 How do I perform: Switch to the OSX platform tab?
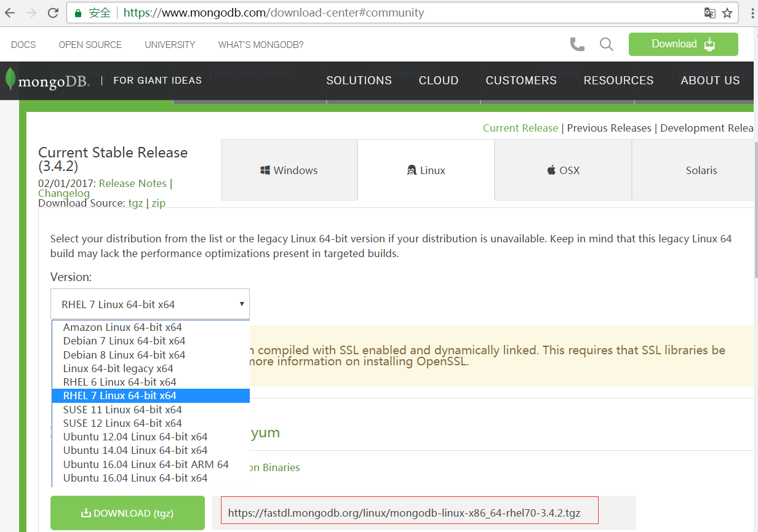[563, 170]
